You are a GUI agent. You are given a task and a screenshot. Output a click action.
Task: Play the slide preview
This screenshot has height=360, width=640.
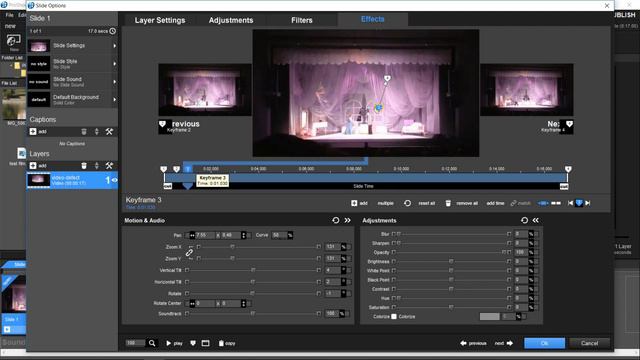tap(174, 343)
